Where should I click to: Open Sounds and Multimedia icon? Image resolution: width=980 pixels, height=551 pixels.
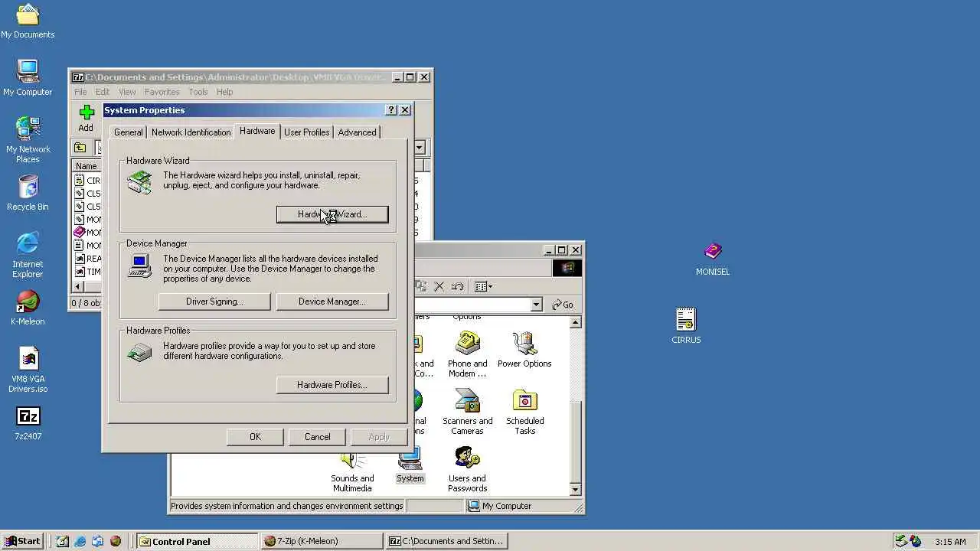pos(352,469)
